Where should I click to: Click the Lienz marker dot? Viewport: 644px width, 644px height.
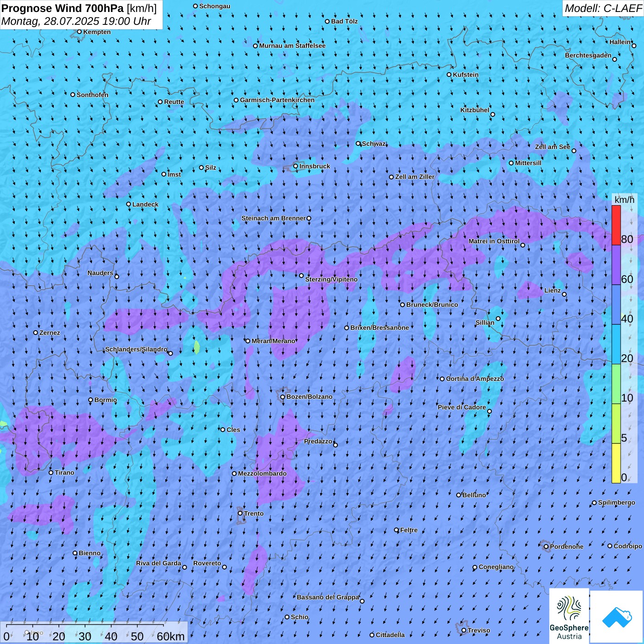pyautogui.click(x=564, y=294)
